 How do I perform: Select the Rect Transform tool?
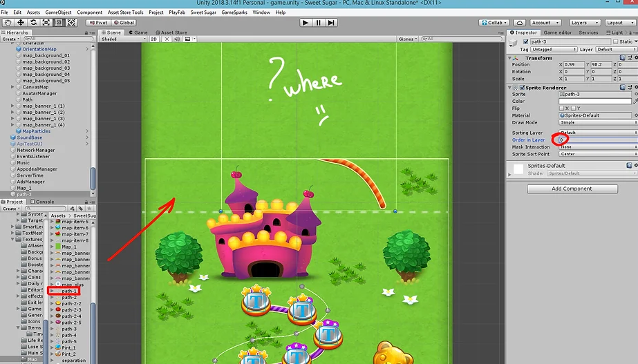pos(59,23)
